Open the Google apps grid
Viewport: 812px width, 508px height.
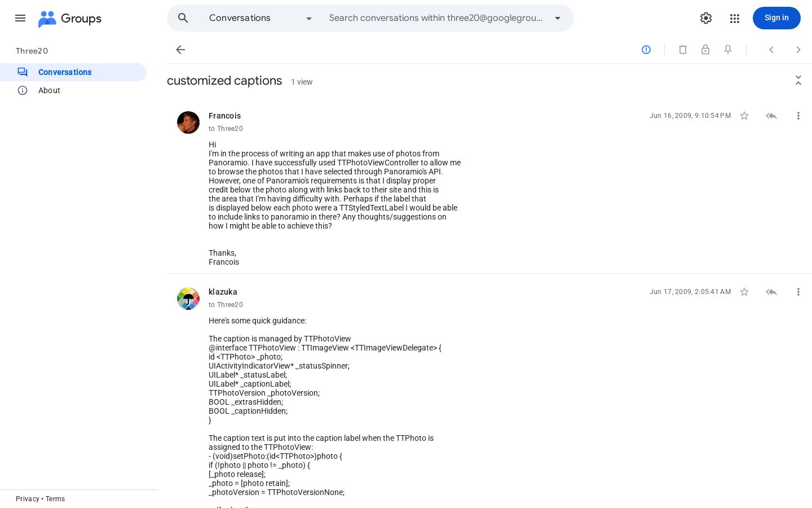734,18
